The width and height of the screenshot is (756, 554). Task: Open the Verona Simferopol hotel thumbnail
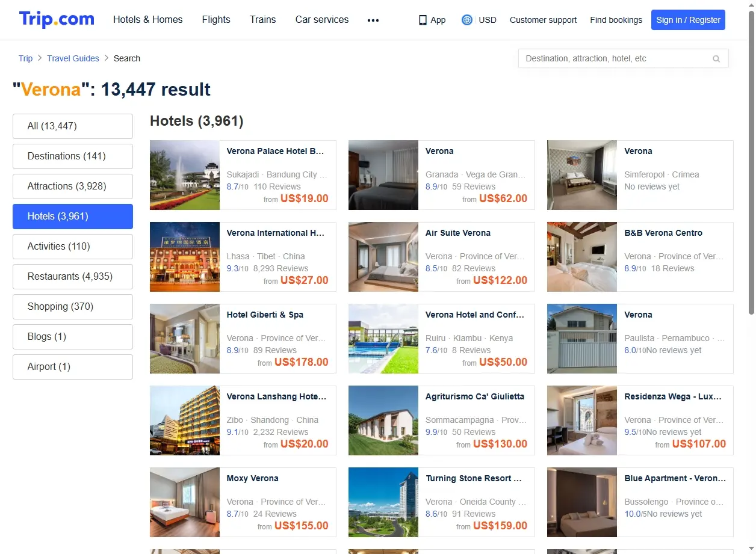click(x=582, y=175)
